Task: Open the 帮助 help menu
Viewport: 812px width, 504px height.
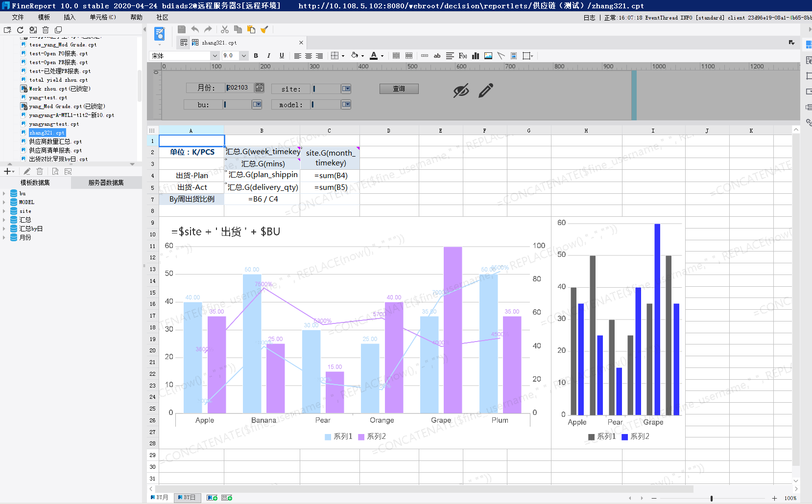Action: pos(137,17)
